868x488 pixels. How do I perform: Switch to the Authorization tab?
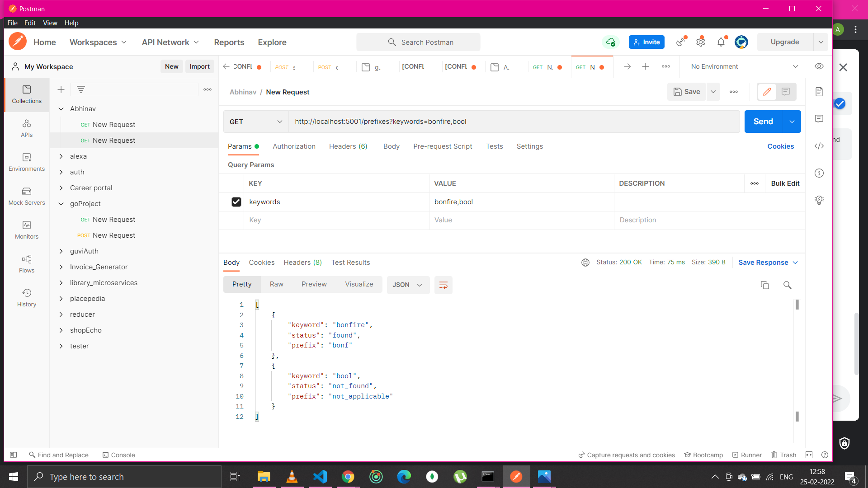click(x=294, y=146)
